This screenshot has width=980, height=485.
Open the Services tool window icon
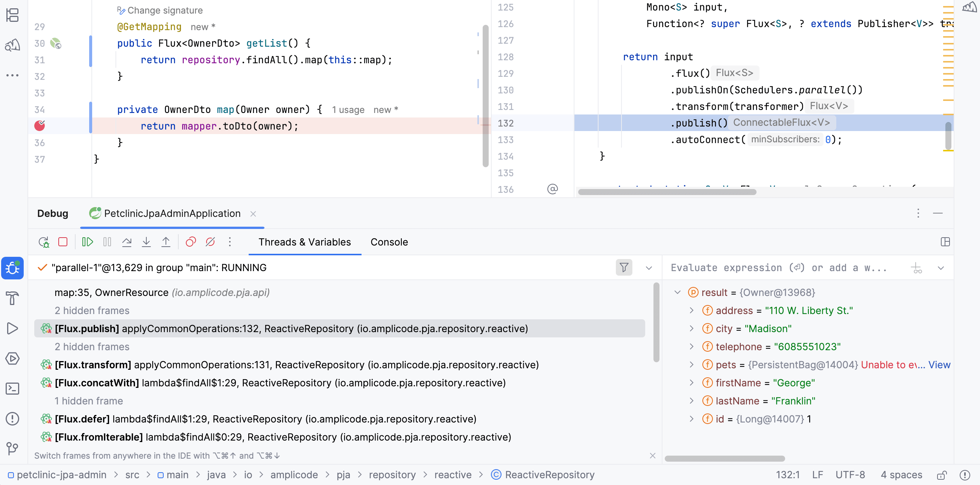(12, 358)
